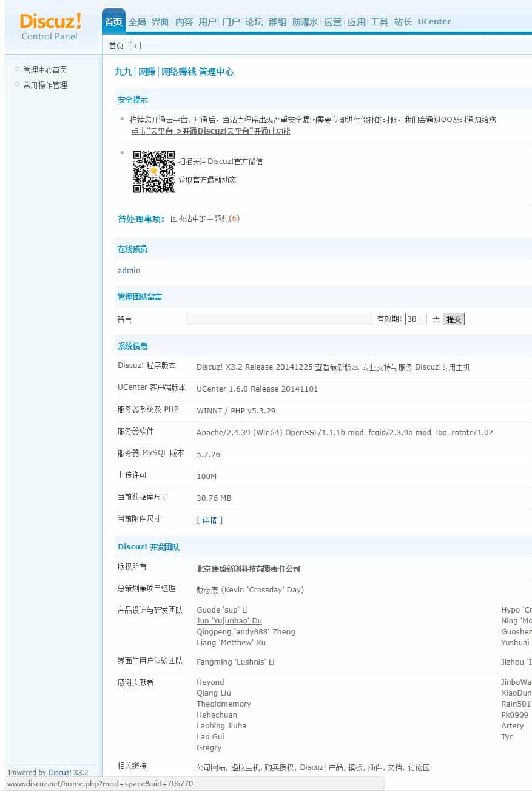Open the 专业支持与服务 link
The height and width of the screenshot is (791, 532).
pos(387,367)
